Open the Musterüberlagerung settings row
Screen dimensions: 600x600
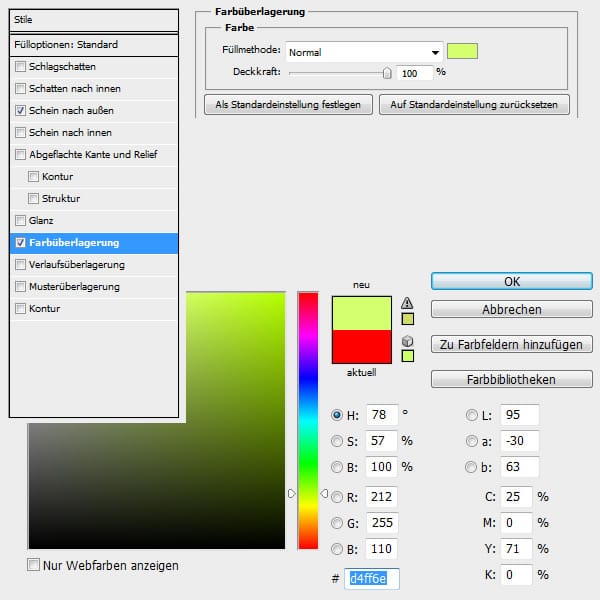pos(94,287)
